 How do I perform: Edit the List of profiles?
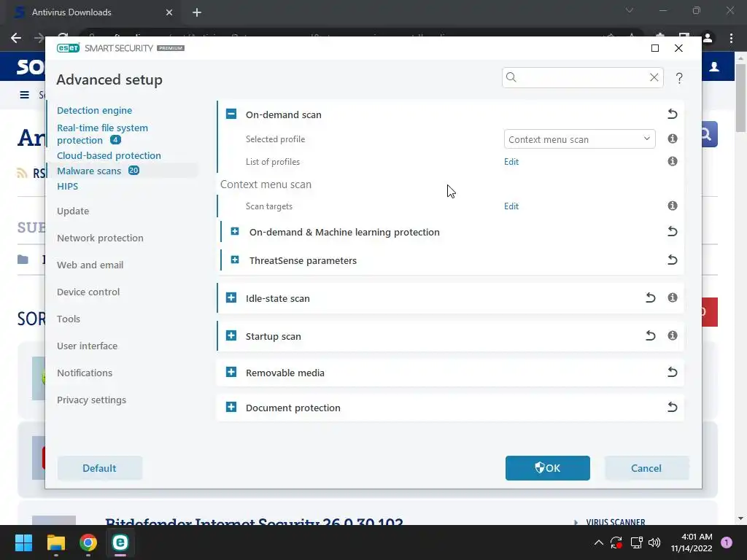[511, 162]
